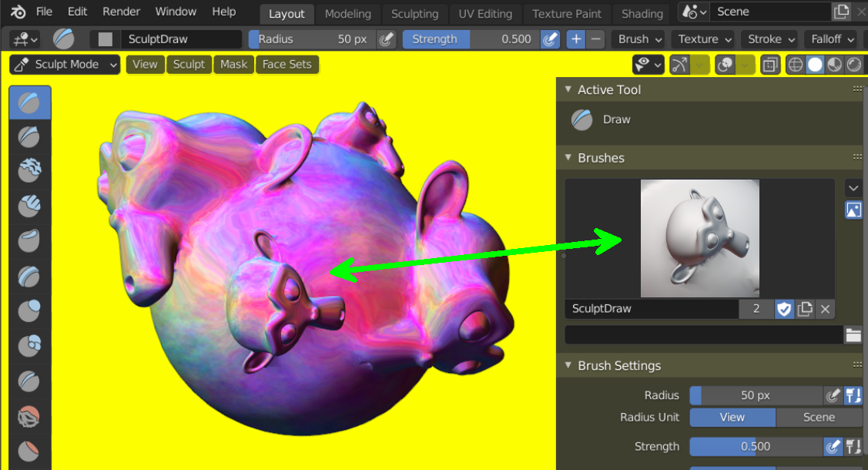The height and width of the screenshot is (470, 868).
Task: Collapse the Brushes panel
Action: (568, 158)
